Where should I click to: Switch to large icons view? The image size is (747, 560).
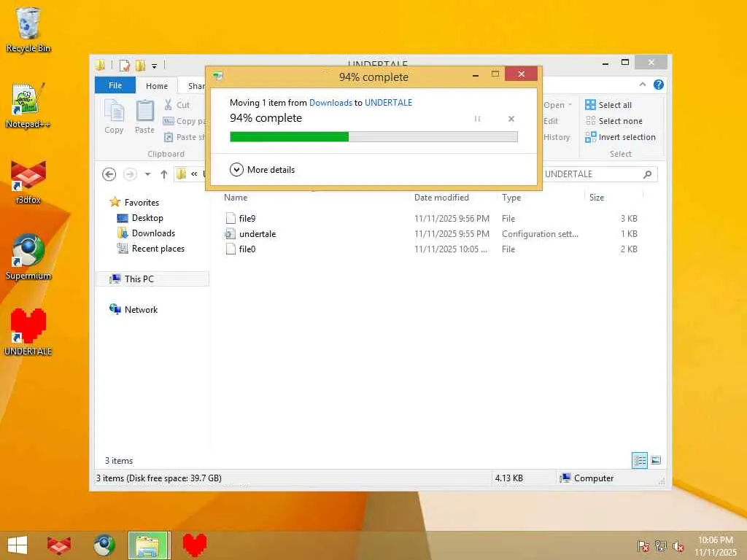(656, 460)
